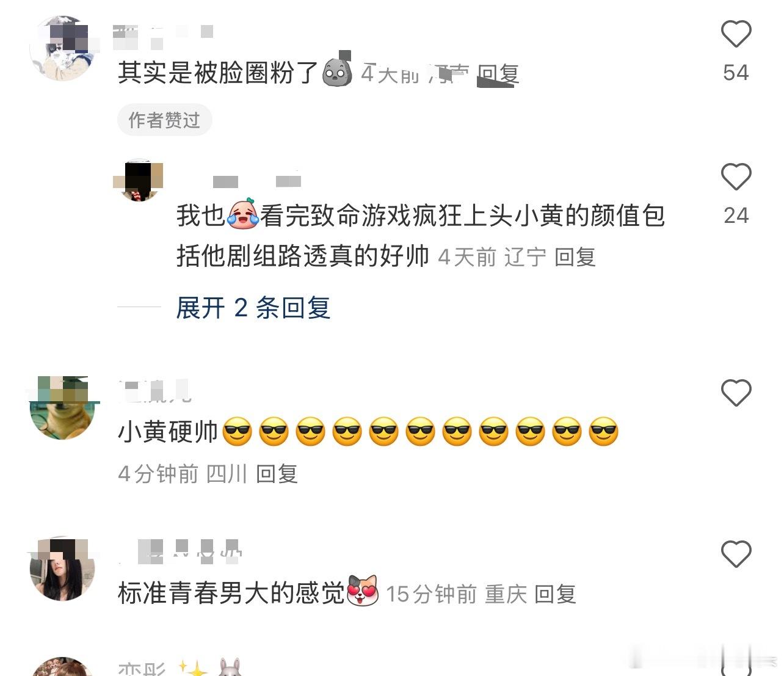The height and width of the screenshot is (676, 784).
Task: Reply to the 重庆 commenter
Action: tap(555, 594)
